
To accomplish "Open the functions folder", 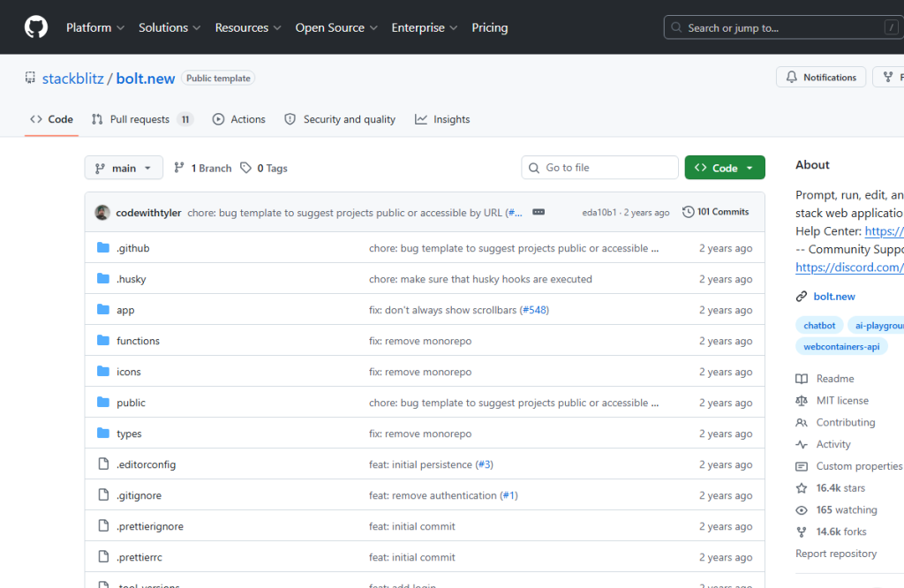I will (138, 341).
